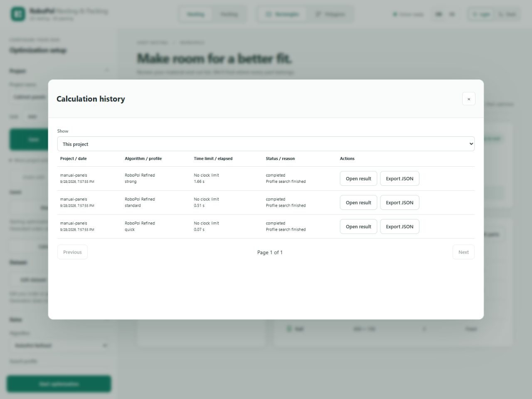Image resolution: width=532 pixels, height=399 pixels.
Task: Select the "Time limit / elapsed" column header
Action: pyautogui.click(x=213, y=159)
